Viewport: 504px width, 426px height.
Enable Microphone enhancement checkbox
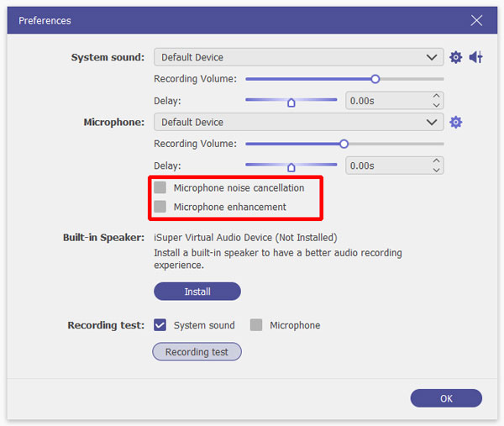coord(160,207)
